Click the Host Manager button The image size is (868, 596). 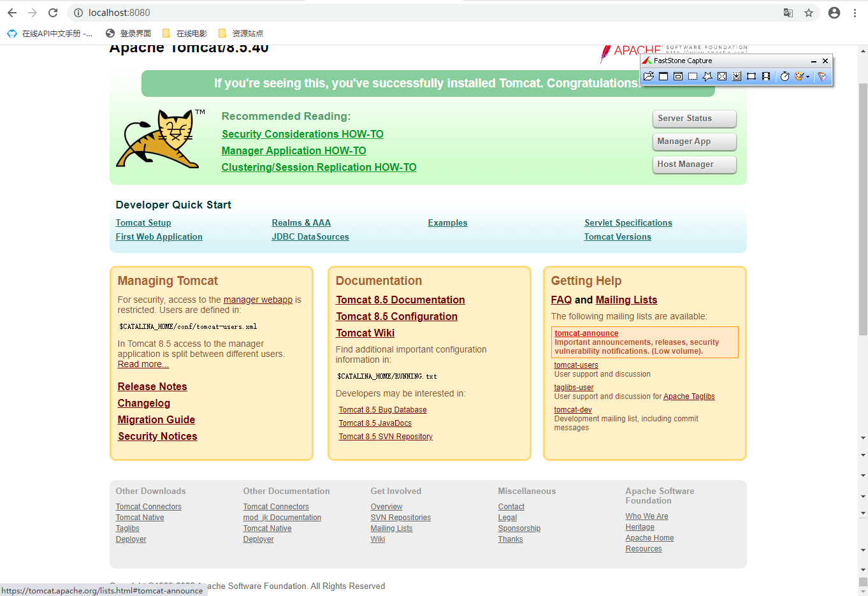(x=694, y=164)
